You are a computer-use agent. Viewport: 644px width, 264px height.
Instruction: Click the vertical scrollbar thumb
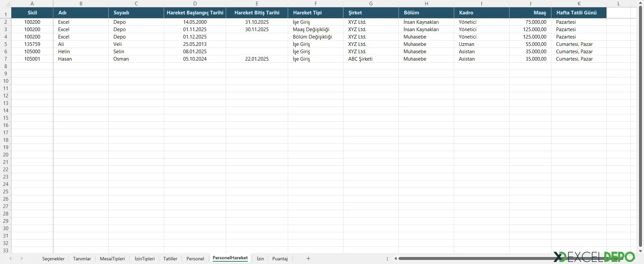coord(640,124)
